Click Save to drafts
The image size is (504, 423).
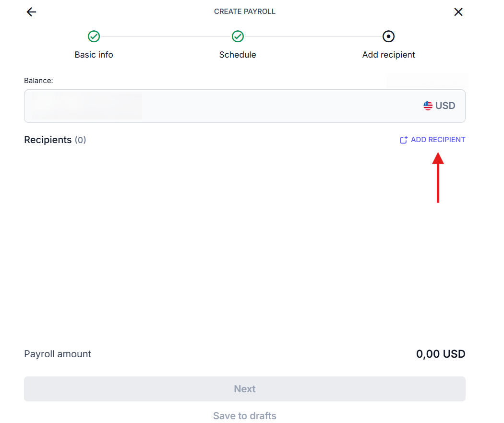pyautogui.click(x=245, y=416)
